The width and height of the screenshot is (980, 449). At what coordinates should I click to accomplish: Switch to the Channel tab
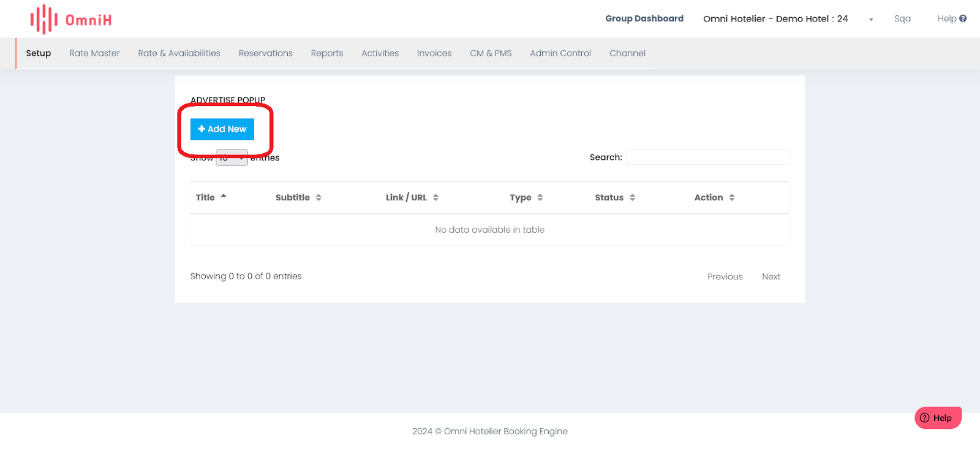[x=627, y=53]
